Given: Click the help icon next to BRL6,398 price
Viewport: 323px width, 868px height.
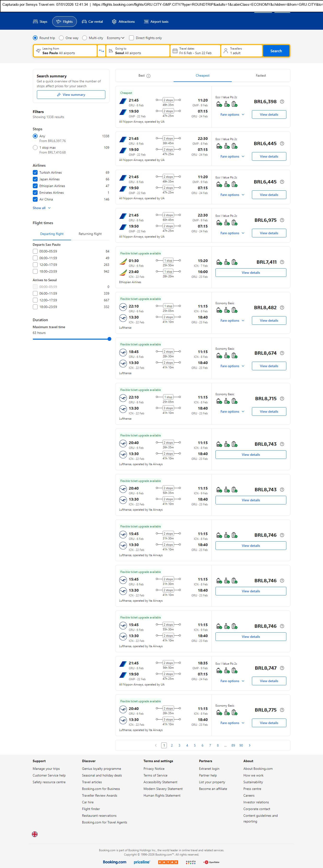Looking at the screenshot, I should coord(282,102).
